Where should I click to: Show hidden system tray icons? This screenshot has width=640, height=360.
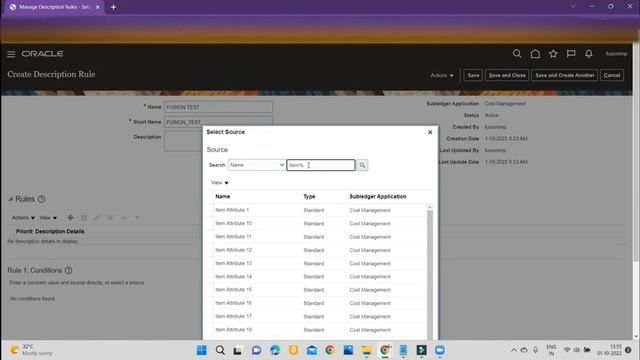coord(514,350)
